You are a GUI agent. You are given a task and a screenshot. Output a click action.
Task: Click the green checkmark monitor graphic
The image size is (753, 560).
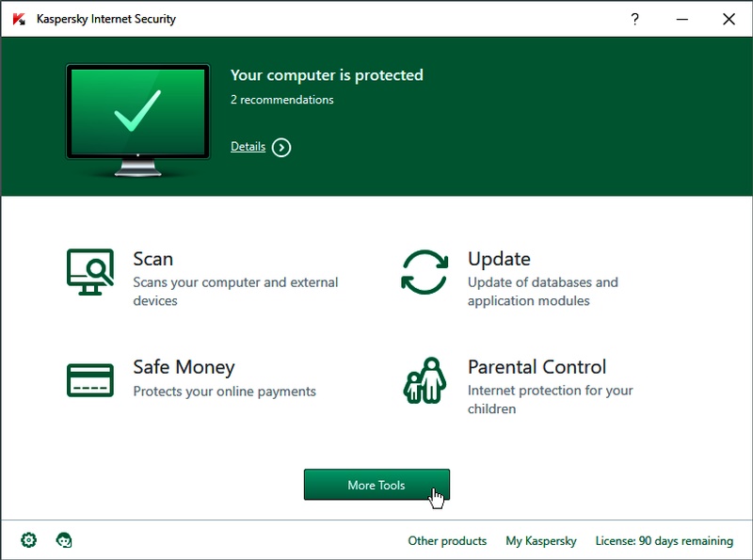coord(137,112)
